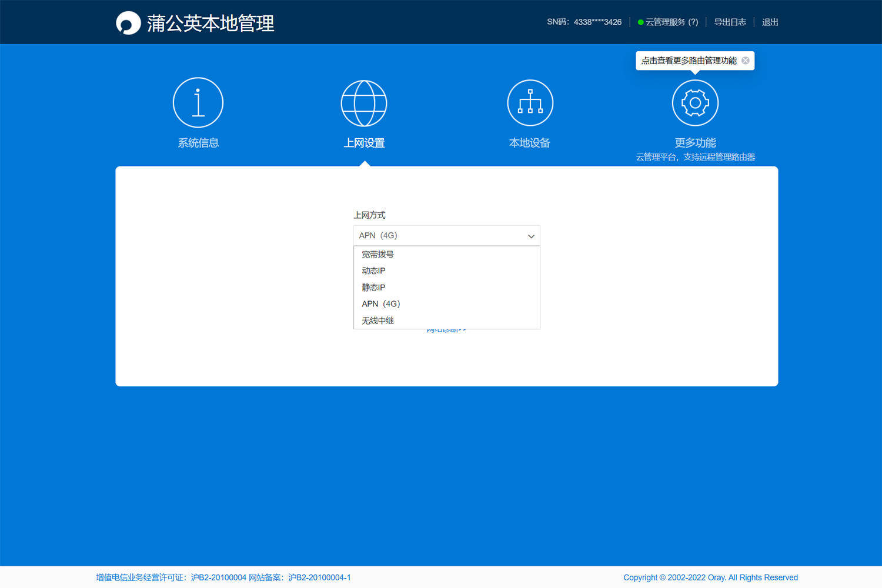Open the 本地设备 network tree icon
Image resolution: width=882 pixels, height=588 pixels.
click(530, 103)
